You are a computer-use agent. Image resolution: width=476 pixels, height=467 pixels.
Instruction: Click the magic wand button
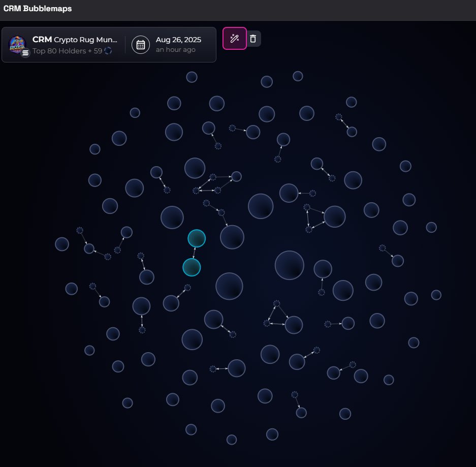[234, 39]
